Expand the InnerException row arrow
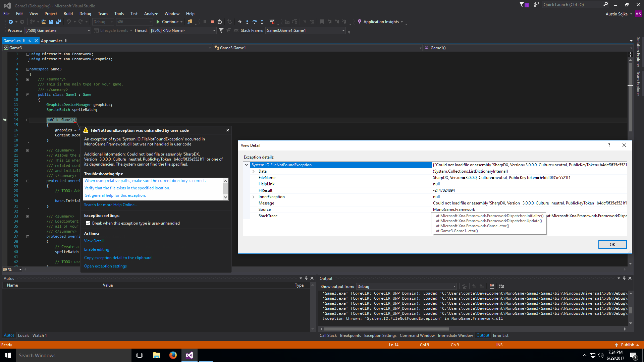 pyautogui.click(x=254, y=197)
